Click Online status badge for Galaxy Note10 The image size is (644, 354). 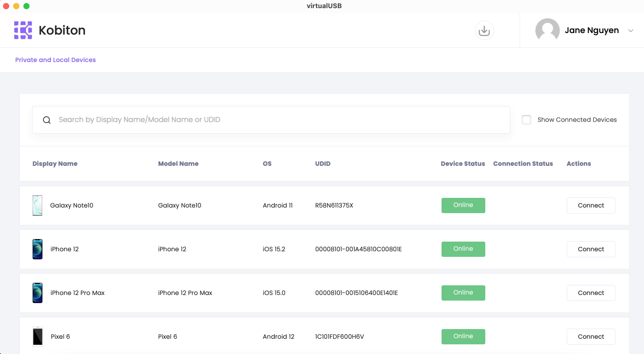click(463, 205)
